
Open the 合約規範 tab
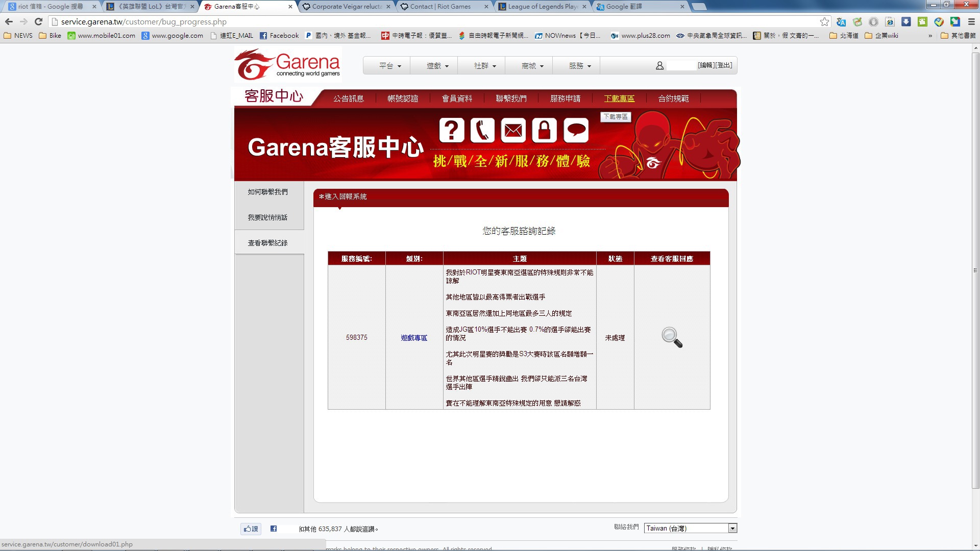673,98
